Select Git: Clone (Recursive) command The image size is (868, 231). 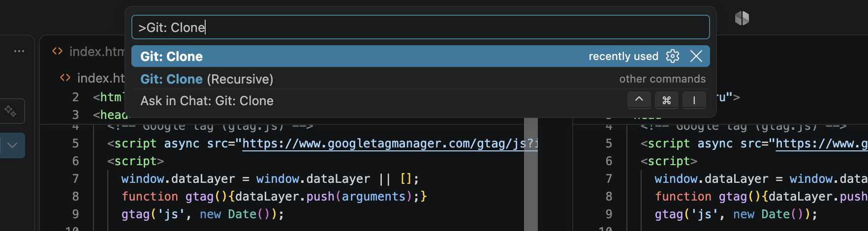(x=420, y=79)
